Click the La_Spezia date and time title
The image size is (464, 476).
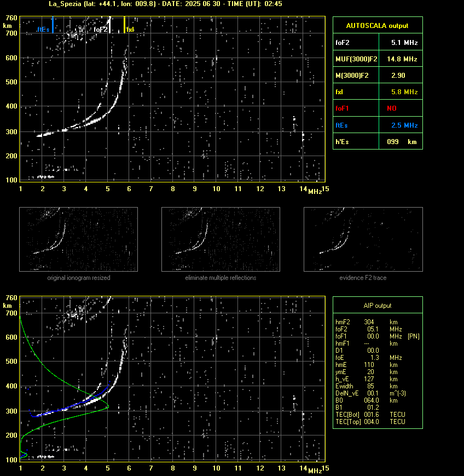pyautogui.click(x=166, y=4)
